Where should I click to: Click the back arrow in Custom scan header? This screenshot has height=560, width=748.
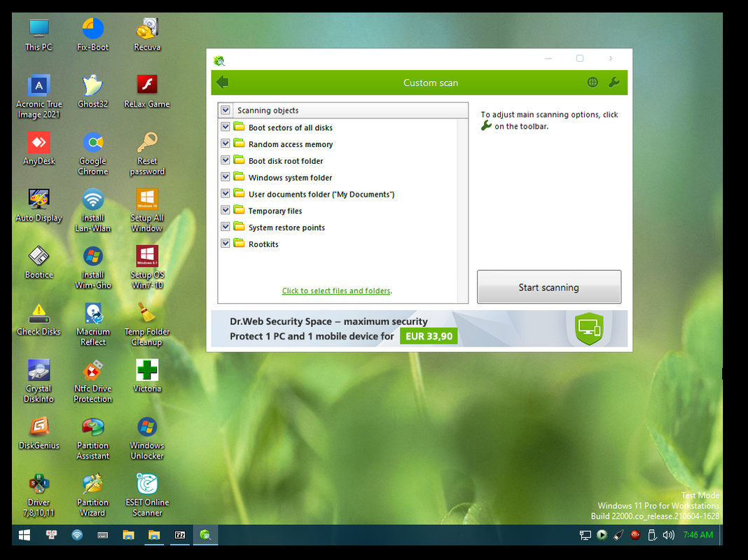pyautogui.click(x=222, y=83)
